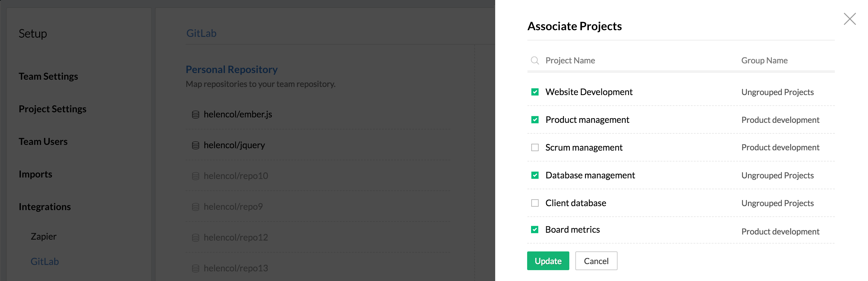Click the repository icon next to helencol/repo12
The width and height of the screenshot is (868, 281).
pos(195,238)
